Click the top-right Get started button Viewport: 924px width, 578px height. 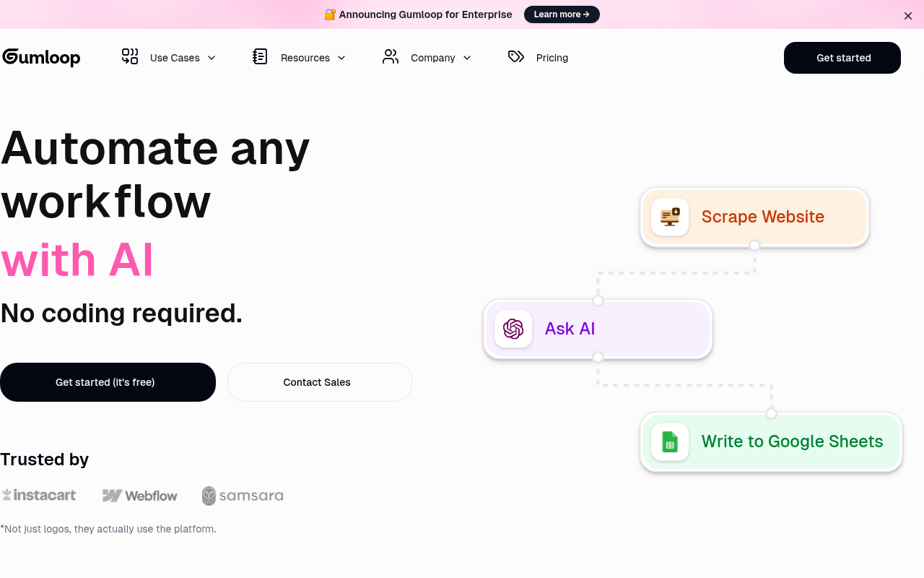tap(842, 57)
